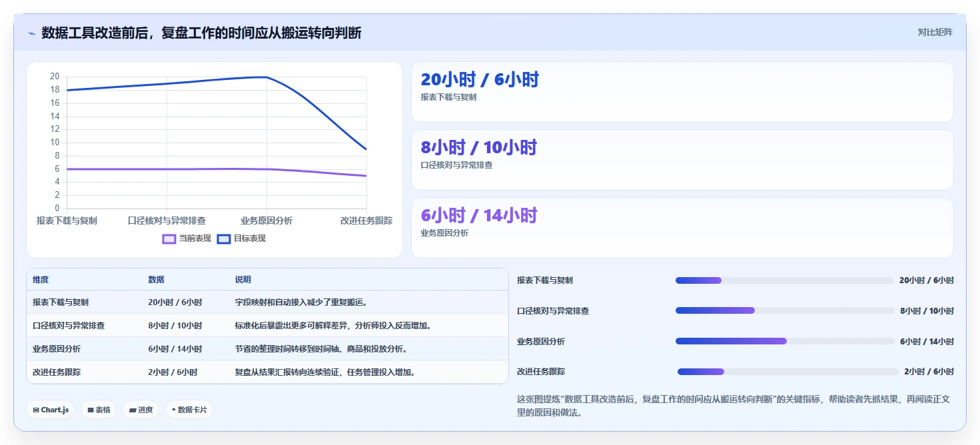Viewport: 980px width, 445px height.
Task: Click table cell 口径核对与异常排查
Action: [x=69, y=326]
